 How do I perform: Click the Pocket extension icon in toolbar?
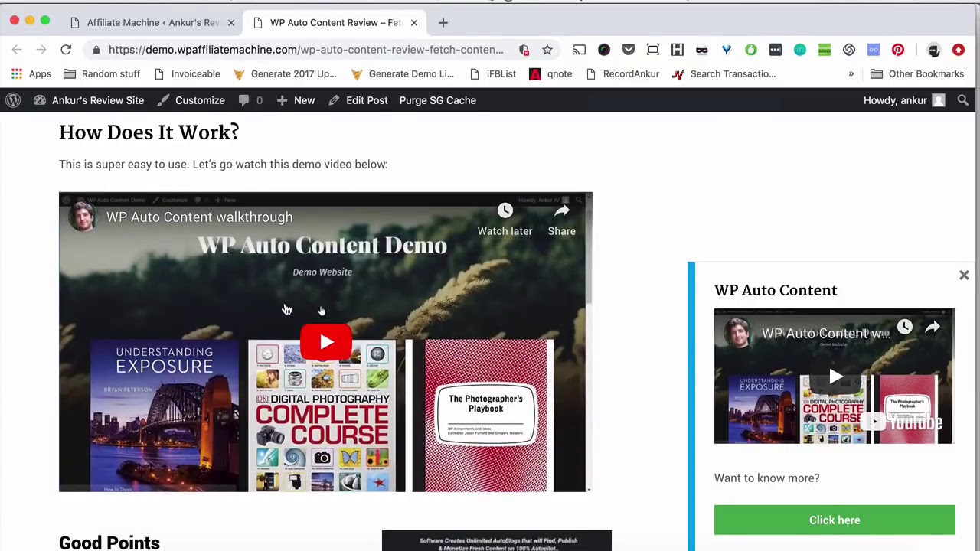[x=629, y=50]
